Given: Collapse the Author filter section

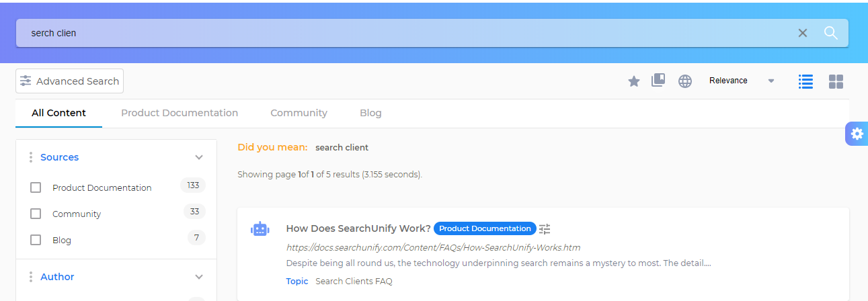Looking at the screenshot, I should coord(199,277).
